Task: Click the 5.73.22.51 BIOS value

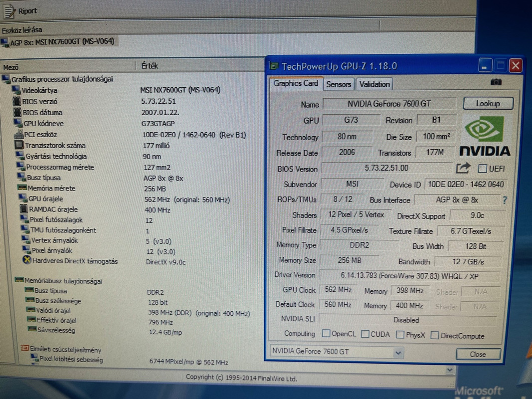Action: [159, 101]
